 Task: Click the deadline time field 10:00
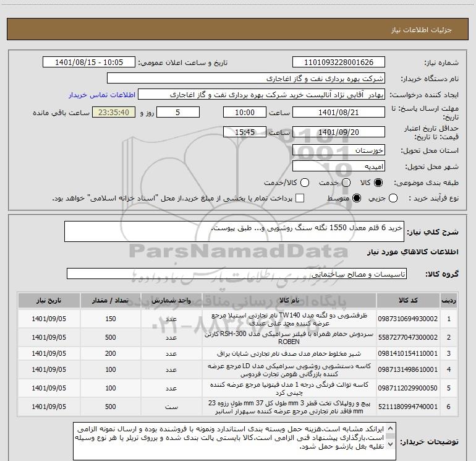tap(245, 112)
